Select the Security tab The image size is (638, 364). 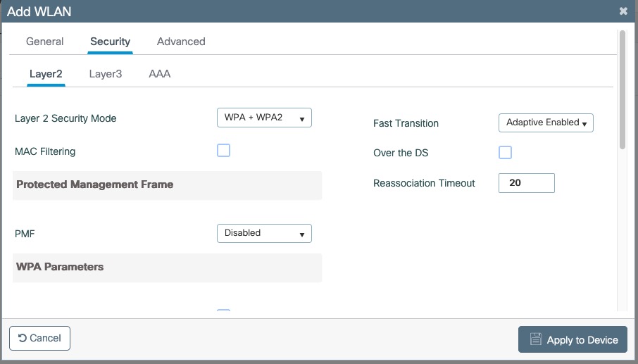[x=110, y=42]
